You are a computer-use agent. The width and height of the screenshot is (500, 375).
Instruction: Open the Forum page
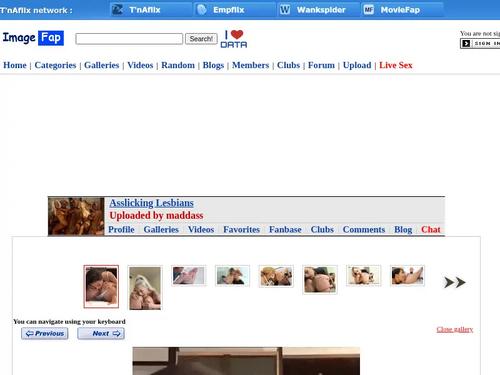321,65
